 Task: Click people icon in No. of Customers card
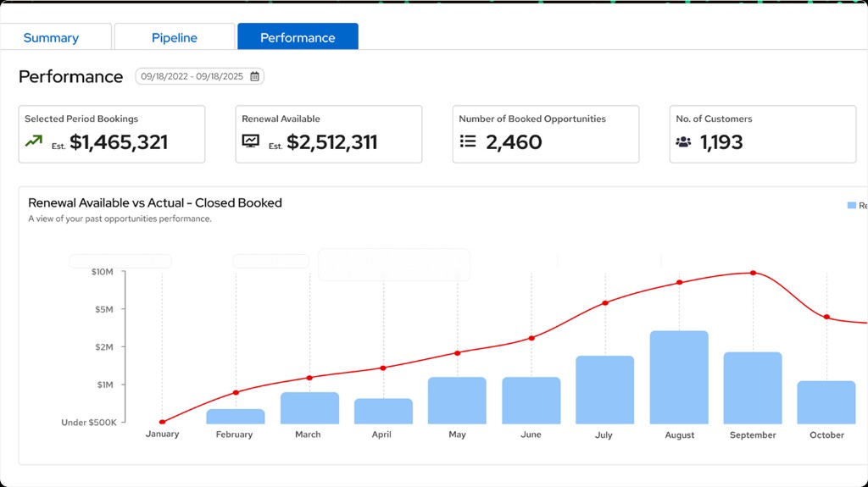coord(684,142)
